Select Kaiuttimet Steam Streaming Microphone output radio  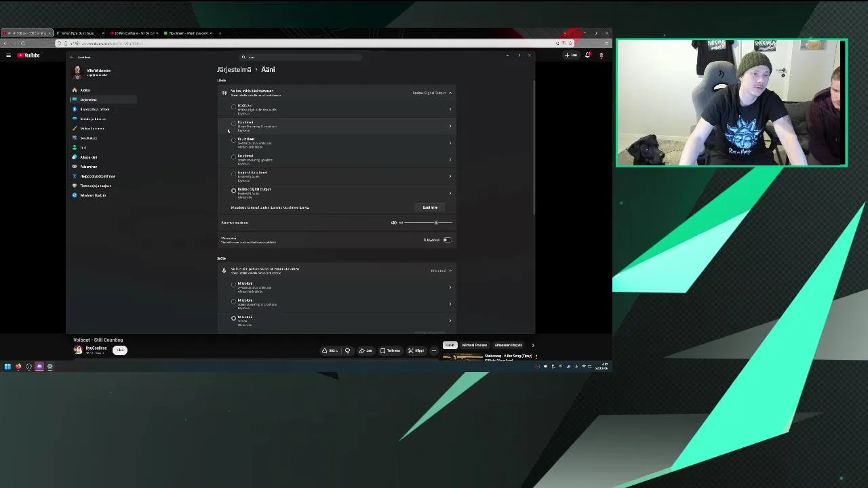[234, 124]
